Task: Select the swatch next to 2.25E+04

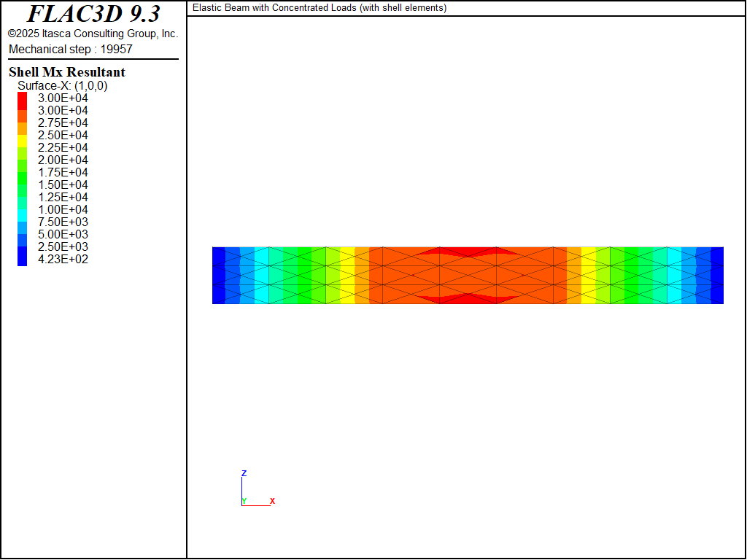Action: coord(23,147)
